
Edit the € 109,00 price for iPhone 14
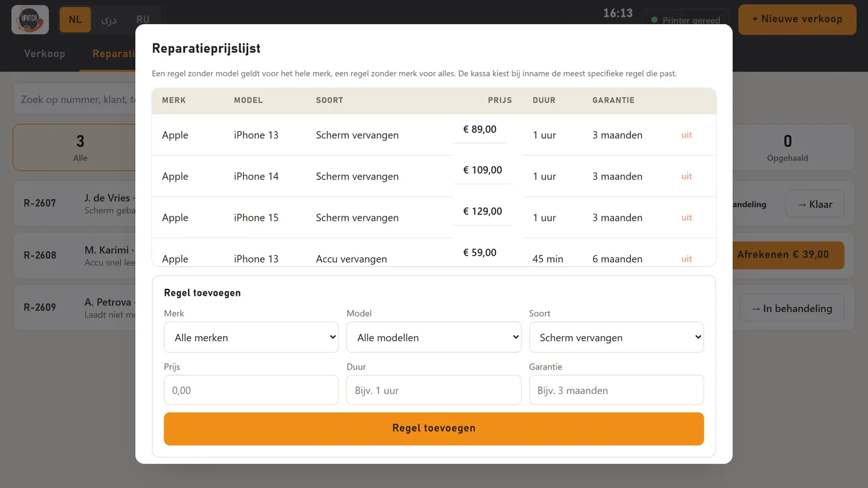click(482, 171)
